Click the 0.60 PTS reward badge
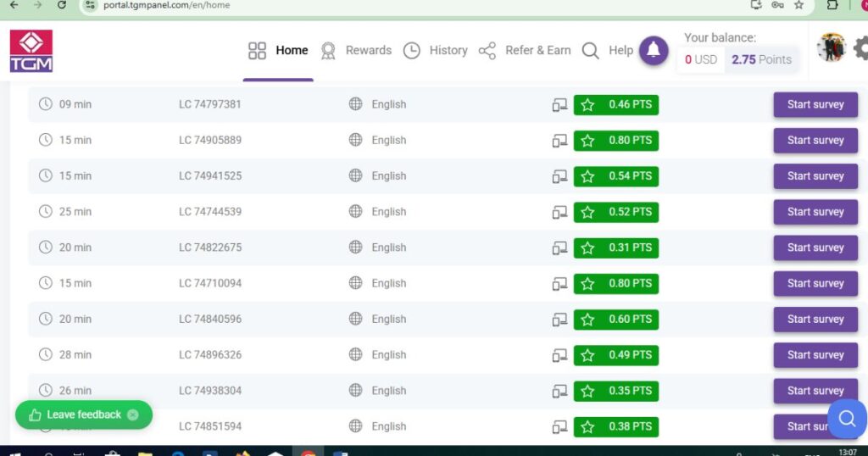 click(x=616, y=320)
